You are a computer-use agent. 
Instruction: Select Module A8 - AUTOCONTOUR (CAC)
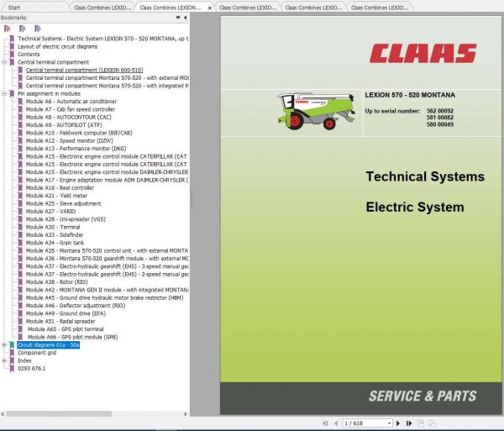69,118
